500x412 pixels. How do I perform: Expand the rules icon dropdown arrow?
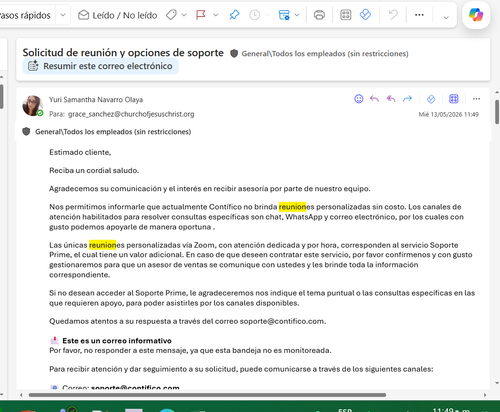point(297,15)
